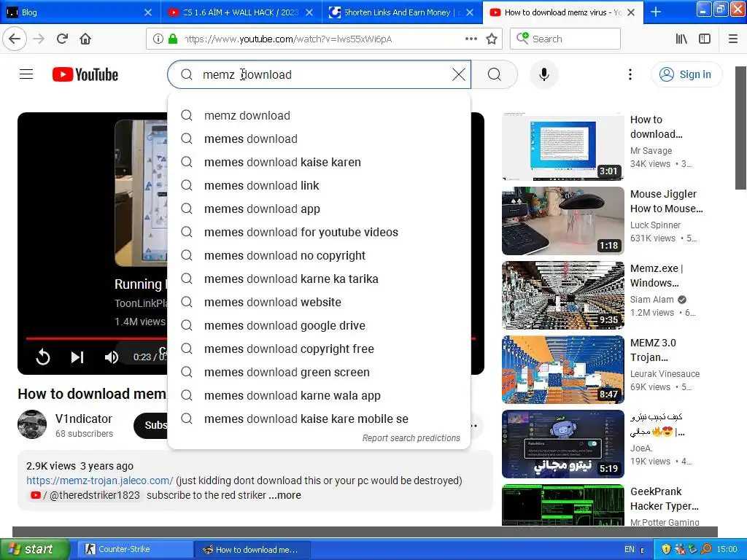Reload the page with refresh icon
Screen dimensions: 747x560
tap(62, 39)
